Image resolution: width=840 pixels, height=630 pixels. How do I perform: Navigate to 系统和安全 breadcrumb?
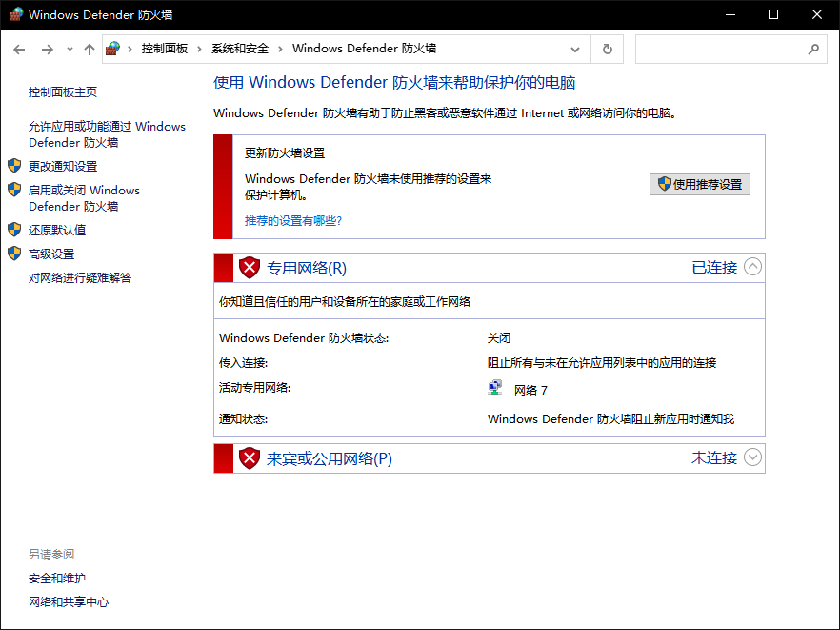pyautogui.click(x=240, y=49)
